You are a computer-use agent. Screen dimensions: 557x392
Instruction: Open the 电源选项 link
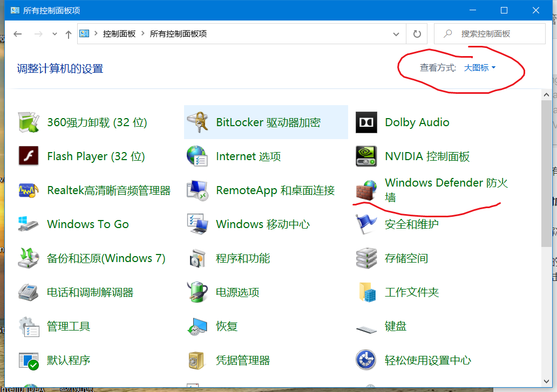[x=237, y=292]
